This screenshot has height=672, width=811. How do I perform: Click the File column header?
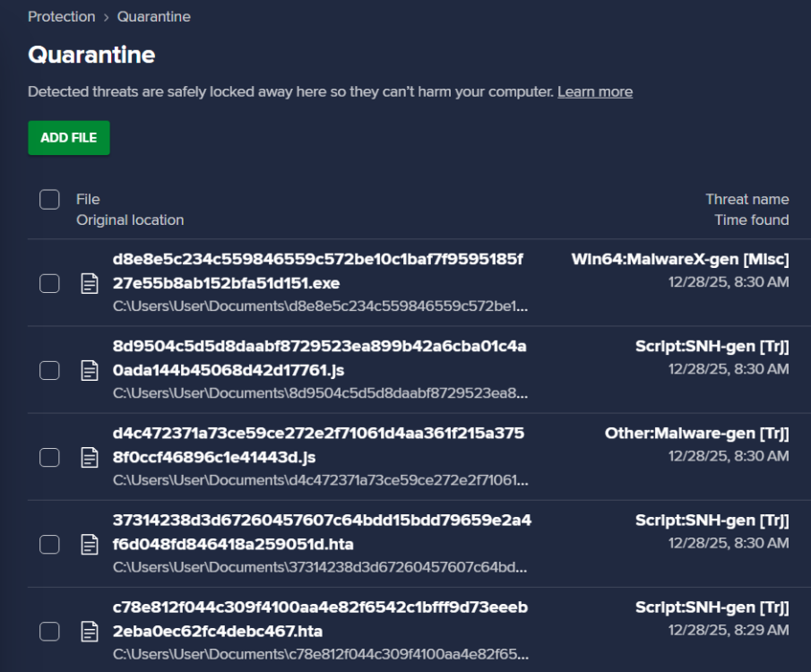coord(88,199)
